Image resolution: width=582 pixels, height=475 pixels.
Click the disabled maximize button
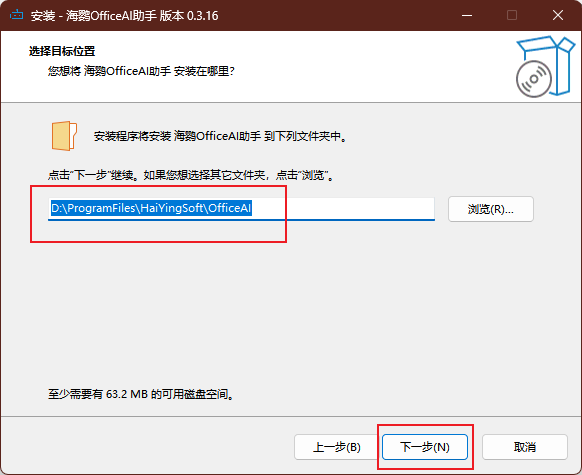[512, 15]
